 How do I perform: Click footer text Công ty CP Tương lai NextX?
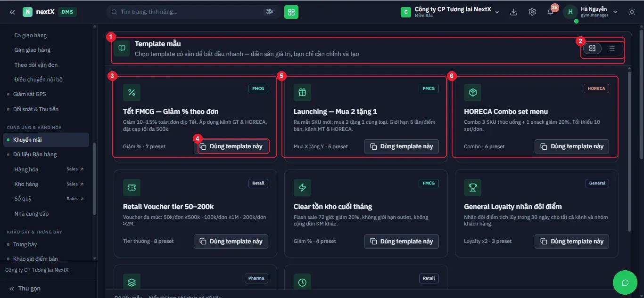click(x=37, y=270)
